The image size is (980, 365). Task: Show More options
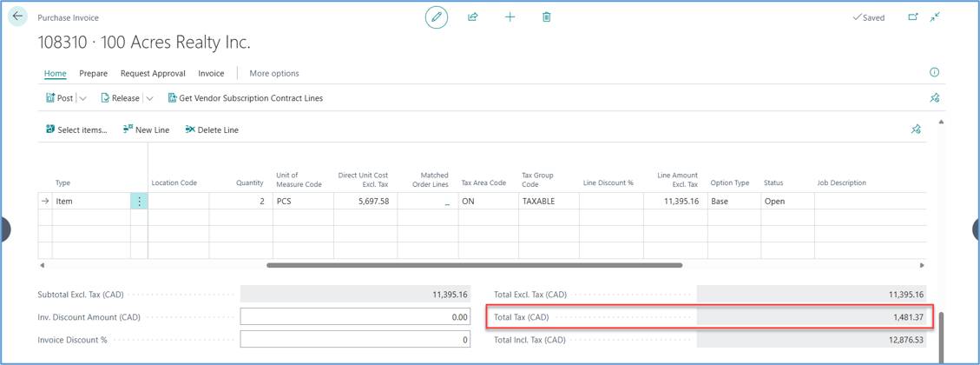coord(274,73)
